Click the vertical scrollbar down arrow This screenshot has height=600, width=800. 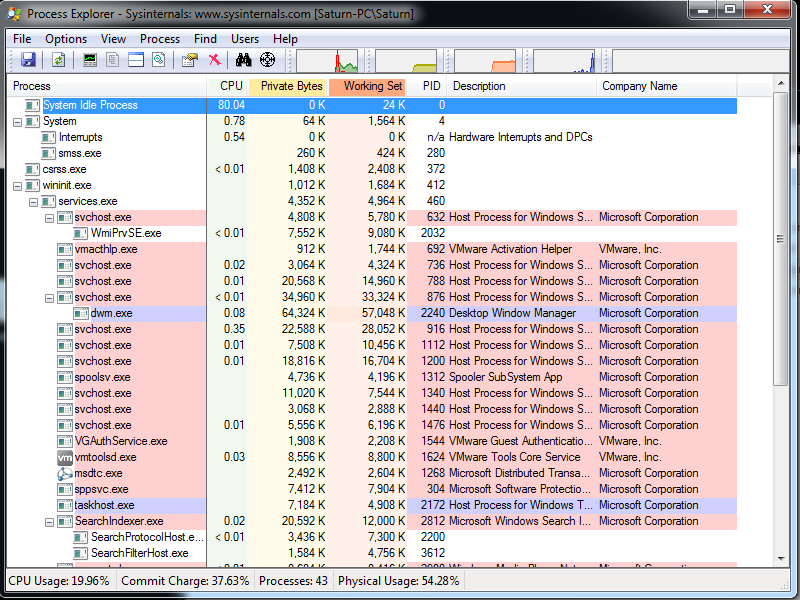pyautogui.click(x=781, y=559)
